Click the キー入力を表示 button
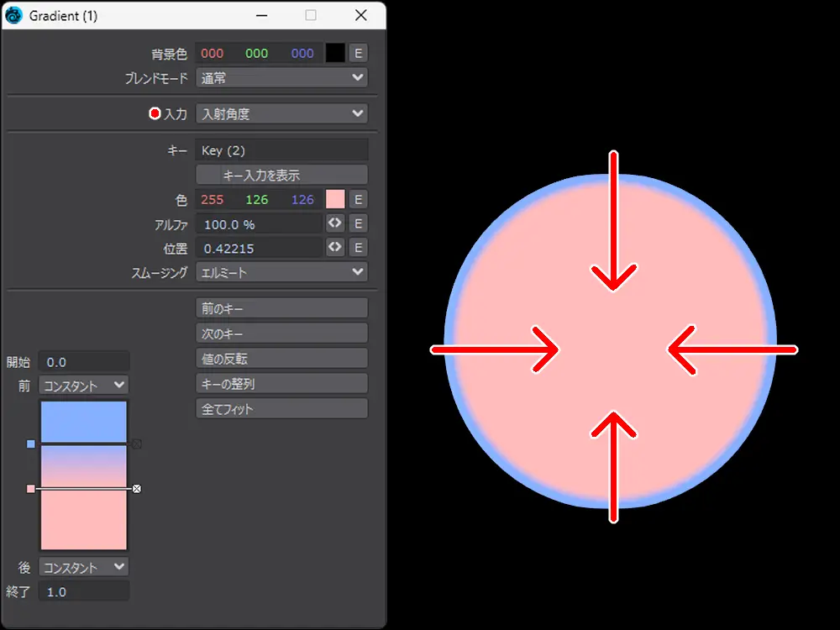 [281, 175]
